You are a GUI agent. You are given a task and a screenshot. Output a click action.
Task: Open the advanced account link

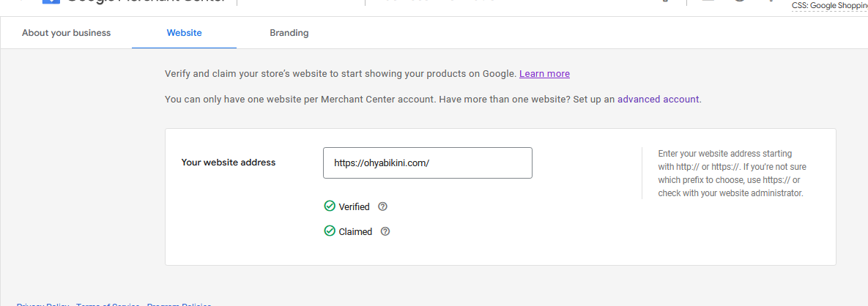pyautogui.click(x=659, y=99)
